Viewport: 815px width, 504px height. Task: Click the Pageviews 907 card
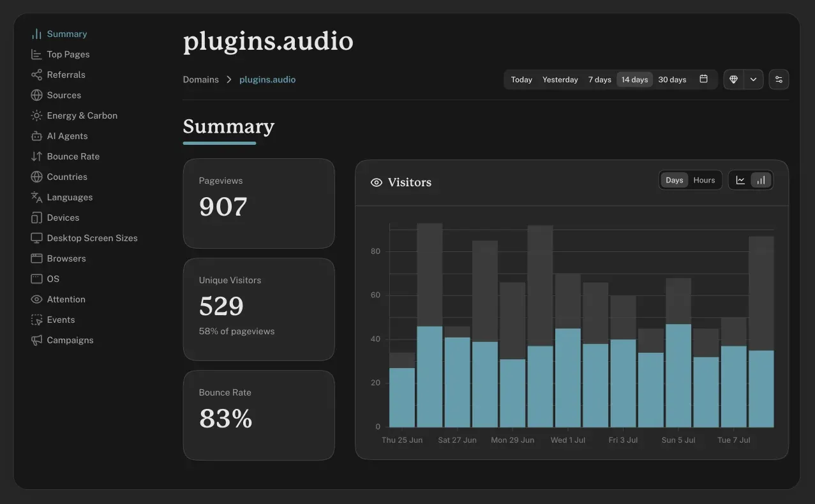258,204
